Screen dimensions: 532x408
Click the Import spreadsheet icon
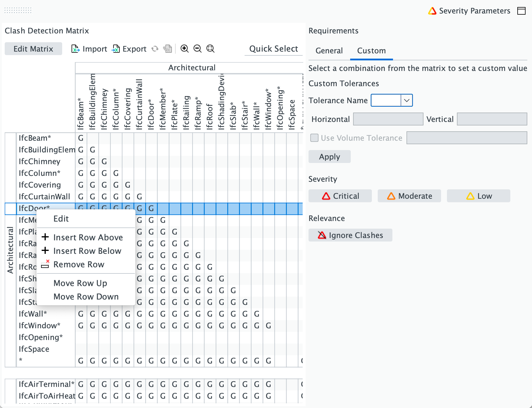75,49
